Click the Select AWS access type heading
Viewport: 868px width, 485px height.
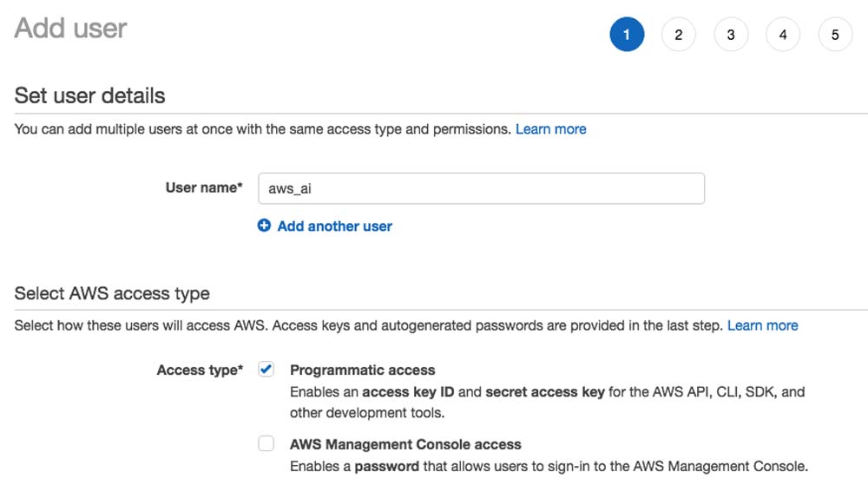click(112, 293)
